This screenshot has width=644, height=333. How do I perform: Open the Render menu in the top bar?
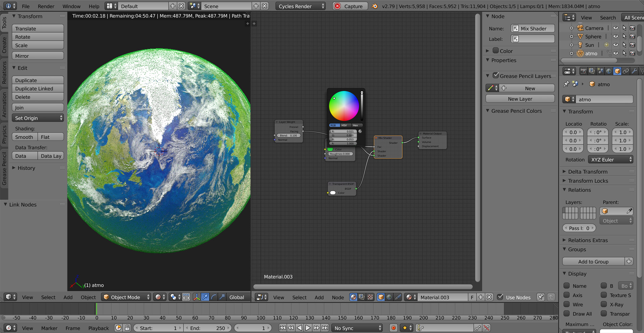click(46, 6)
